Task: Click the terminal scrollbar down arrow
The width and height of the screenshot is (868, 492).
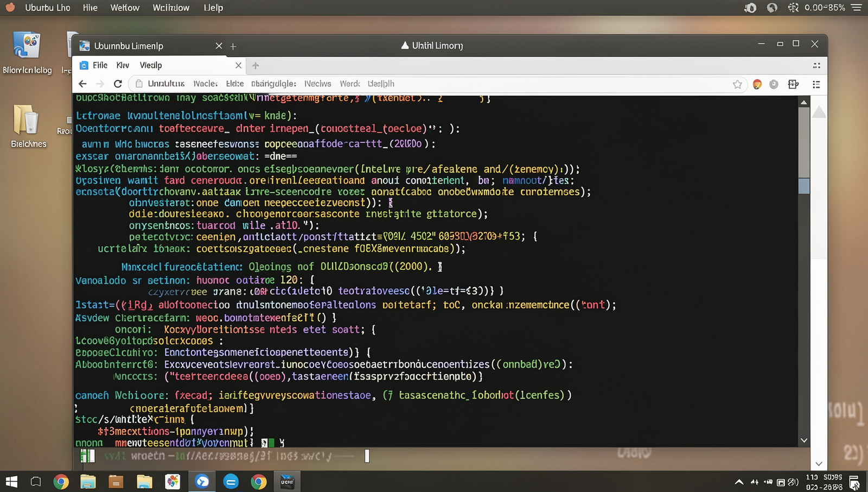Action: 804,440
